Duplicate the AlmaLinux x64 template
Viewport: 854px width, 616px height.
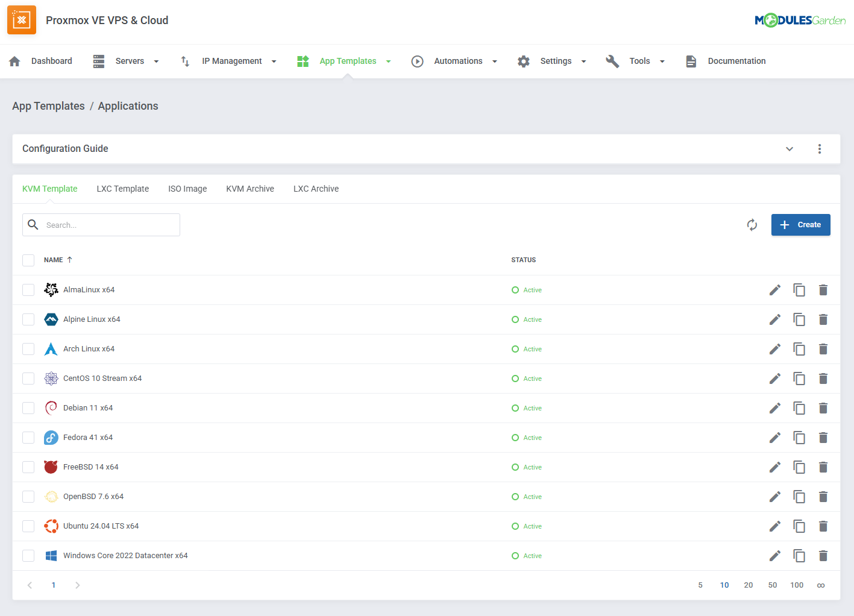pyautogui.click(x=799, y=290)
